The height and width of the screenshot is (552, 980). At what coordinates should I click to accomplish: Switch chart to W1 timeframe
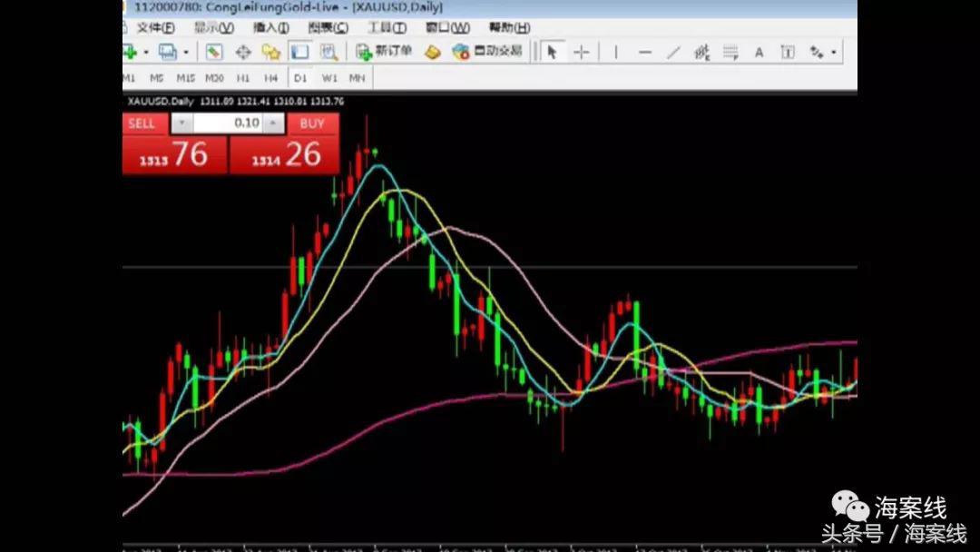329,78
